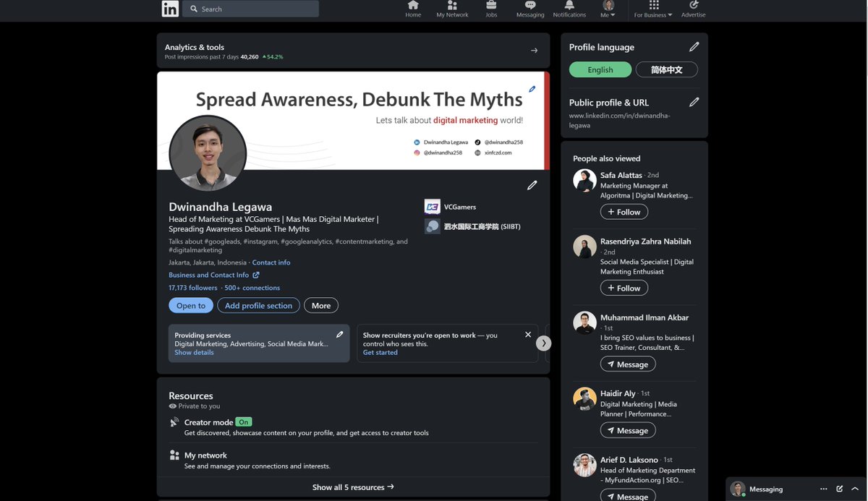Edit profile intro pencil icon
The image size is (868, 501).
532,185
